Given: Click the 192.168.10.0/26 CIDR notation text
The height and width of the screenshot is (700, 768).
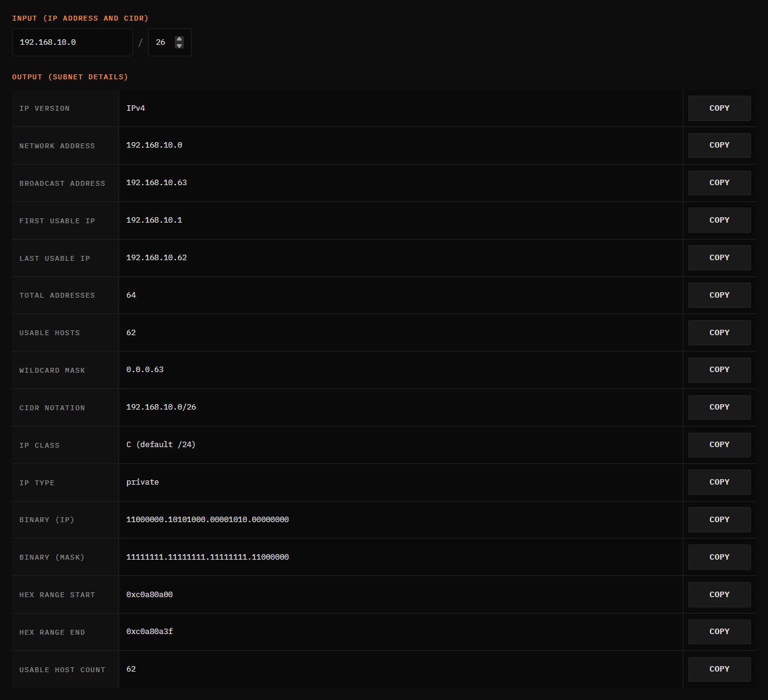Looking at the screenshot, I should (161, 407).
